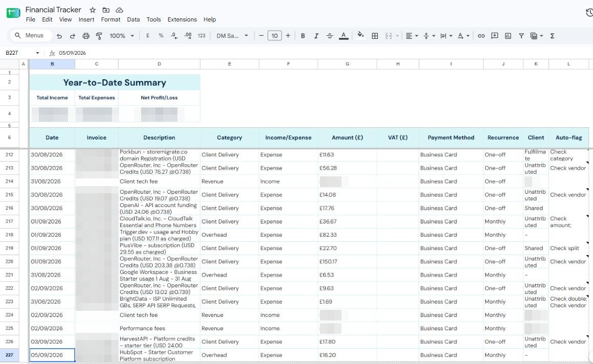Open the DM Sans font dropdown
The height and width of the screenshot is (364, 593).
pos(232,36)
